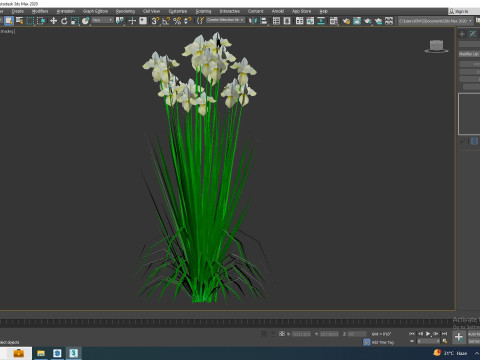
Task: Switch to the Create command panel tab
Action: [x=462, y=34]
